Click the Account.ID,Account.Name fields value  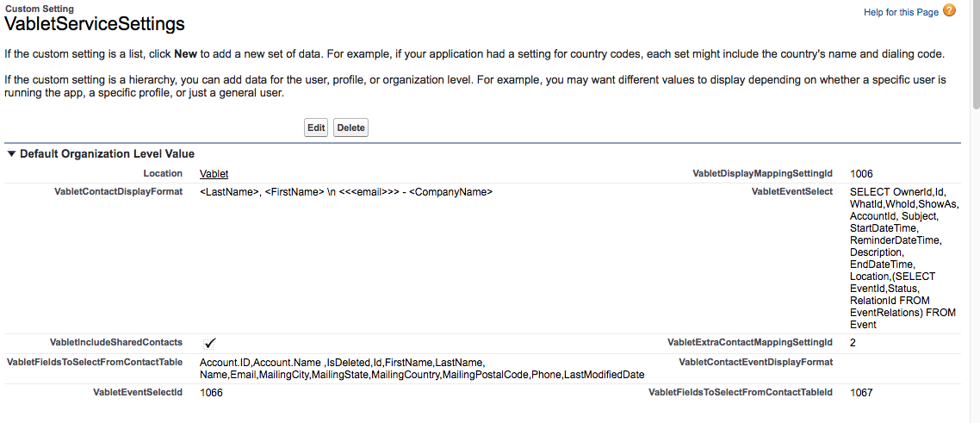(x=422, y=368)
